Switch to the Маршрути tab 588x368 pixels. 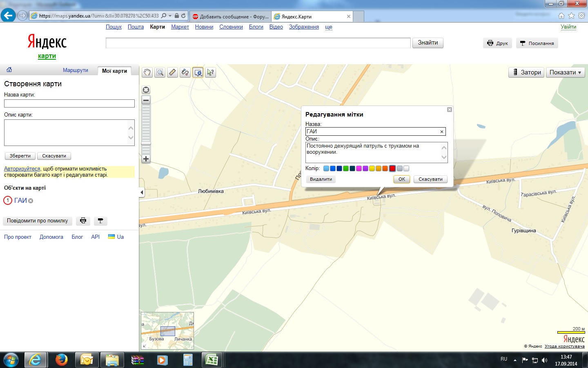click(76, 70)
